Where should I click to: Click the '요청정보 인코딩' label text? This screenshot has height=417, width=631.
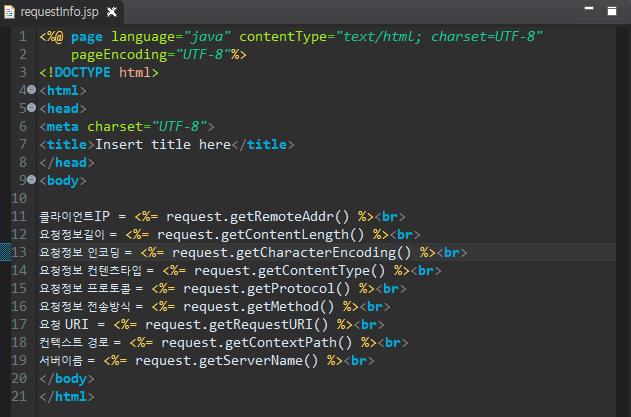[x=79, y=253]
